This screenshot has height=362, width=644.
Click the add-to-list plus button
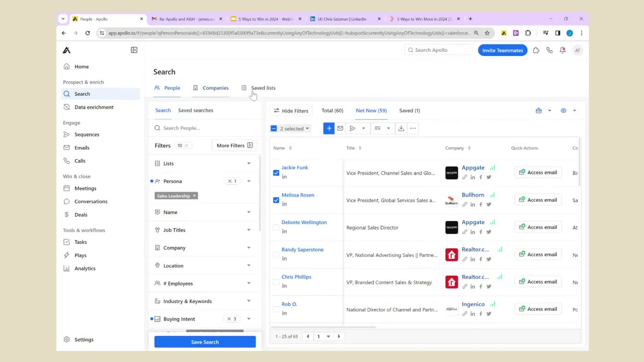pyautogui.click(x=328, y=129)
